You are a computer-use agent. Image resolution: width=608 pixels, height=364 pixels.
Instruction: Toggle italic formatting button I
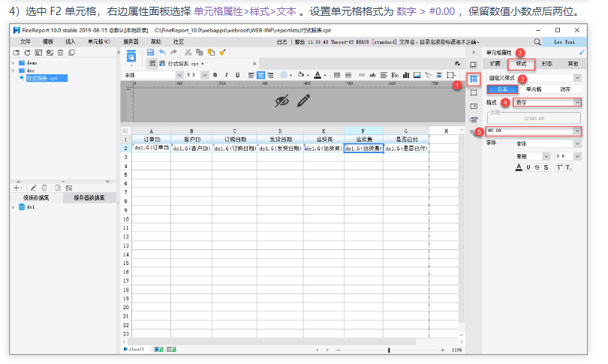pos(226,75)
